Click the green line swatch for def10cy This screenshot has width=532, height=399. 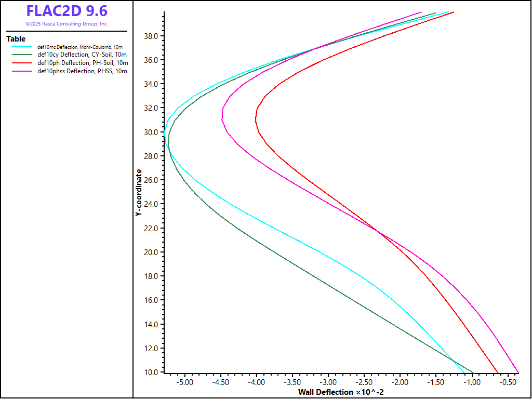(22, 55)
